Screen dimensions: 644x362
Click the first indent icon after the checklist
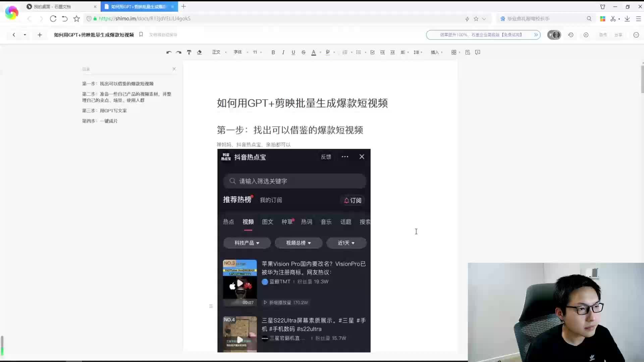click(x=382, y=52)
